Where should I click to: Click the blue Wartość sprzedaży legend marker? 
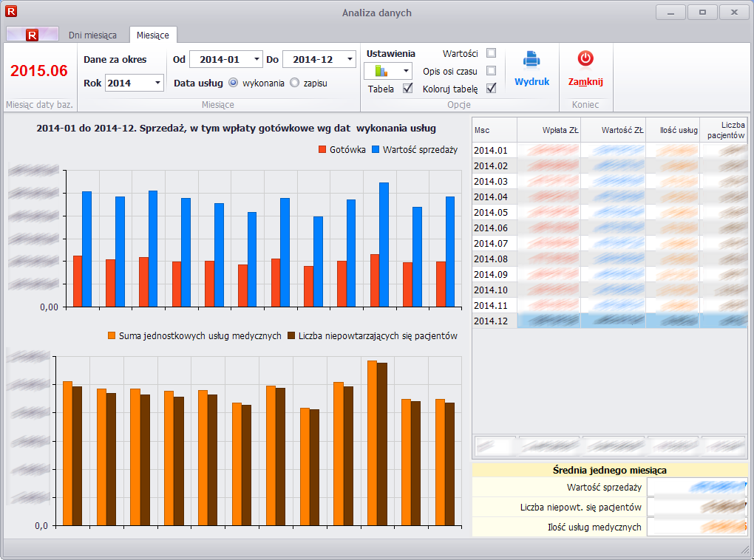pyautogui.click(x=376, y=149)
